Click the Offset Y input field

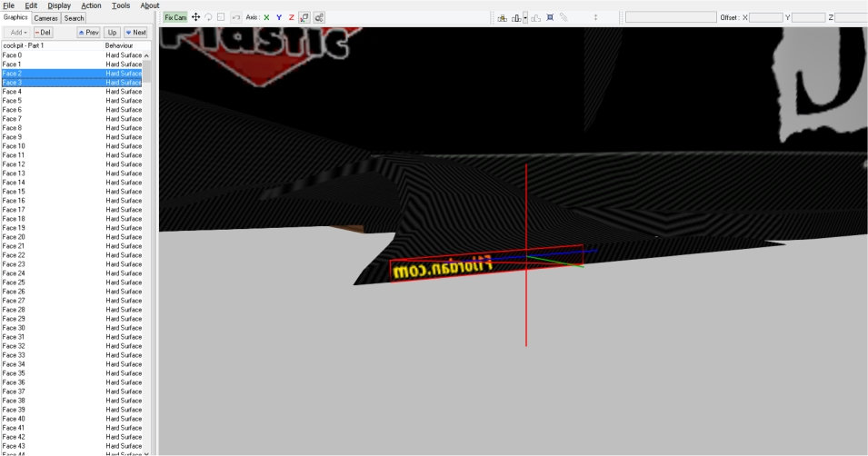click(808, 17)
